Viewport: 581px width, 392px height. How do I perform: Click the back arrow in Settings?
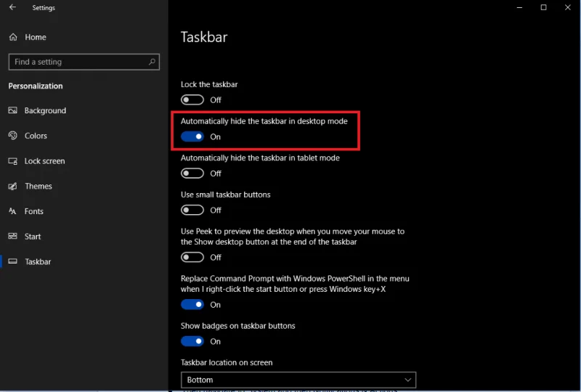point(12,7)
